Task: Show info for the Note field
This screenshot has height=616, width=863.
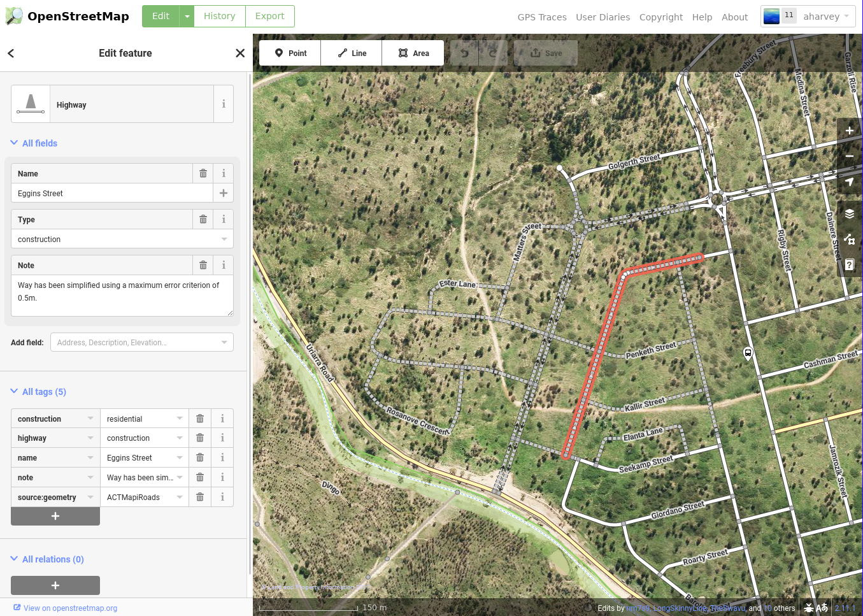Action: point(224,265)
